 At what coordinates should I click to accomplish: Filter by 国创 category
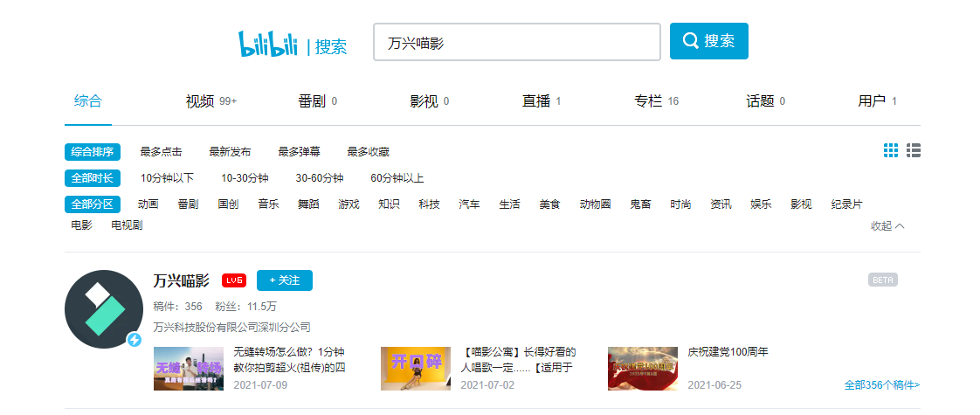click(x=228, y=204)
